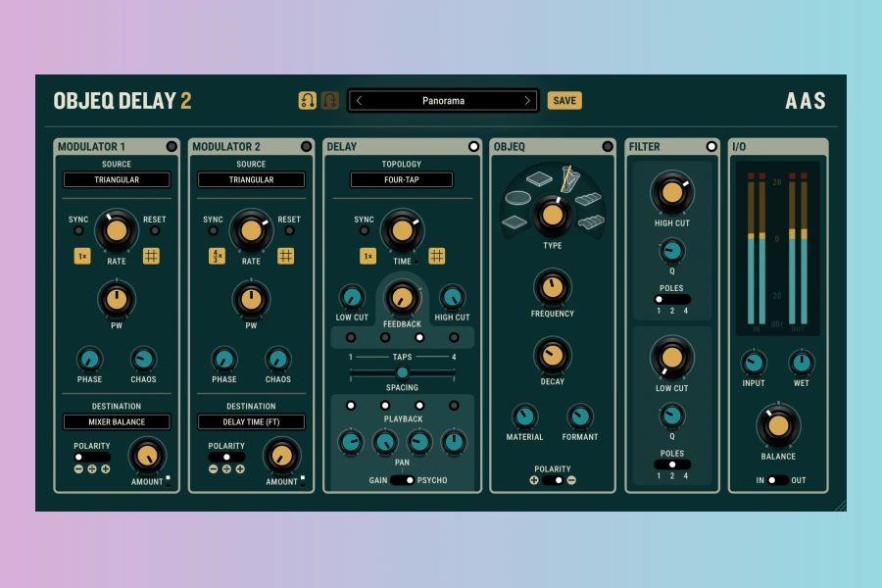Click the 4/3x rate multiplier in Modulator 2
The width and height of the screenshot is (882, 588).
tap(217, 256)
